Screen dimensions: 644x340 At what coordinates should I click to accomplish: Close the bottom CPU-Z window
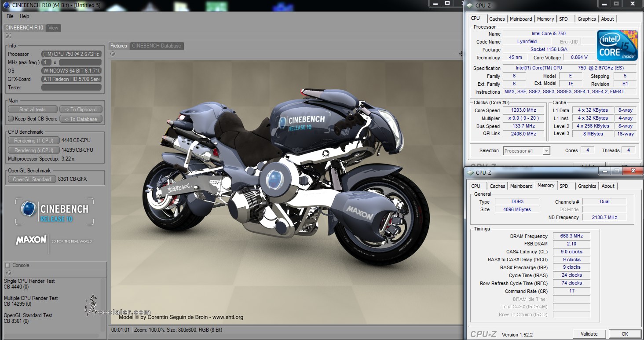coord(633,171)
